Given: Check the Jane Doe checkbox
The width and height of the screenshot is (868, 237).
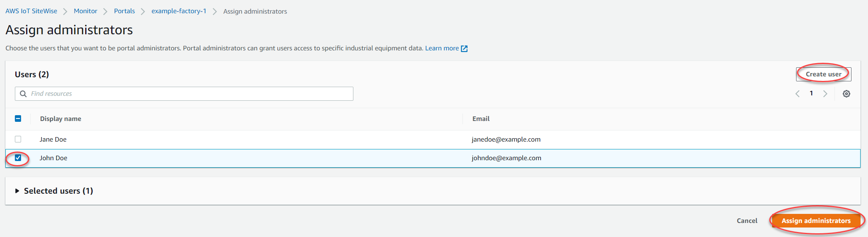Looking at the screenshot, I should tap(18, 140).
